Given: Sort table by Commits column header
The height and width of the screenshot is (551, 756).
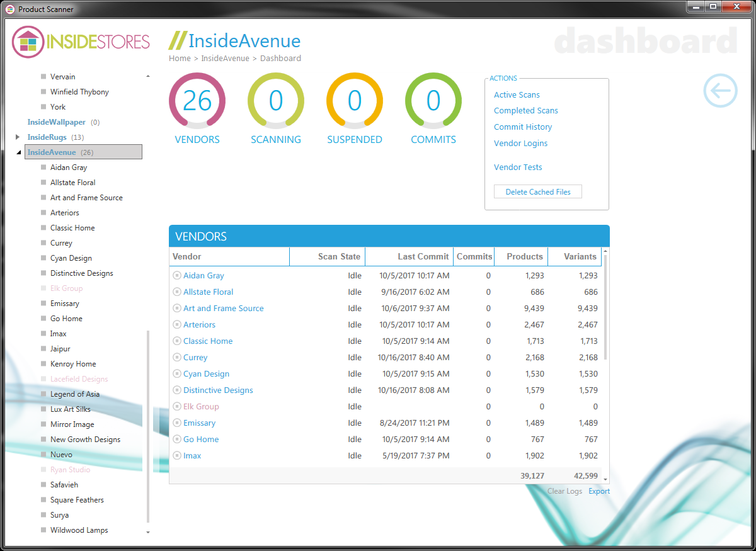Looking at the screenshot, I should 474,256.
